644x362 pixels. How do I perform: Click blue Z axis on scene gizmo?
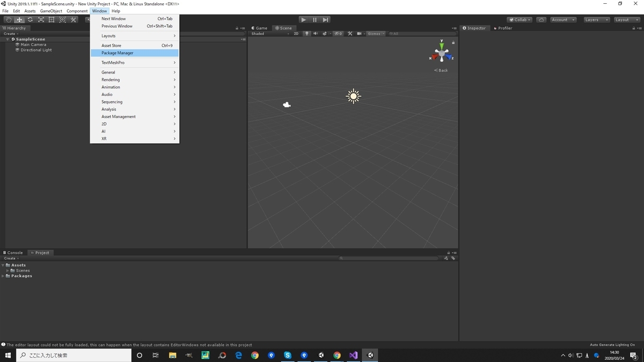pos(450,56)
